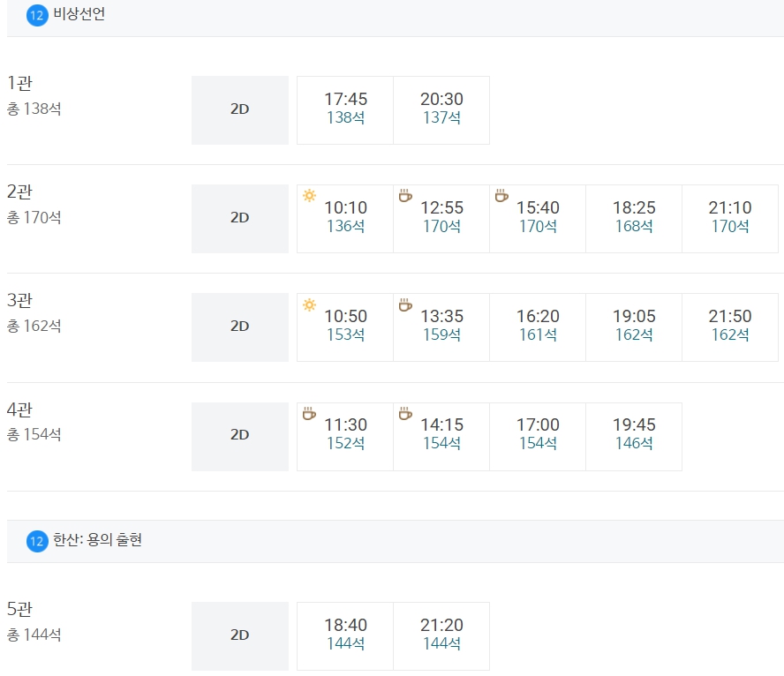Choose the 16:20 screening in 3관
Image resolution: width=784 pixels, height=676 pixels.
pyautogui.click(x=538, y=327)
